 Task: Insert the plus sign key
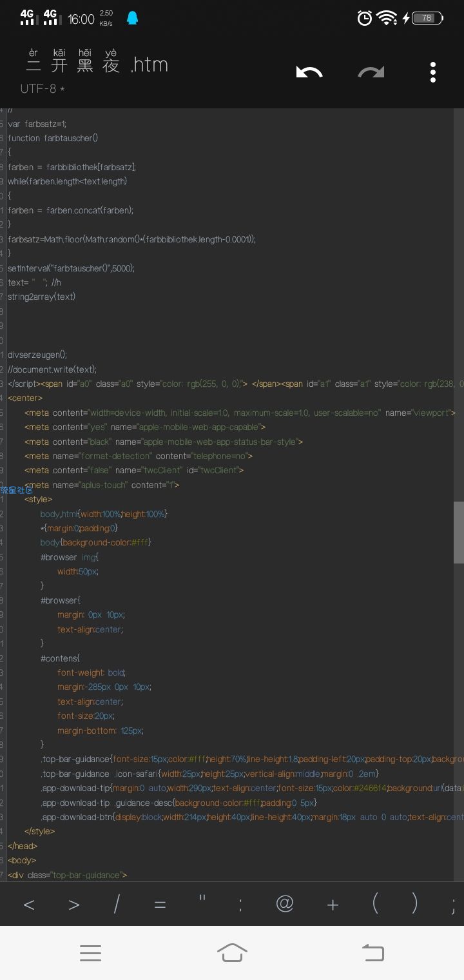coord(333,905)
